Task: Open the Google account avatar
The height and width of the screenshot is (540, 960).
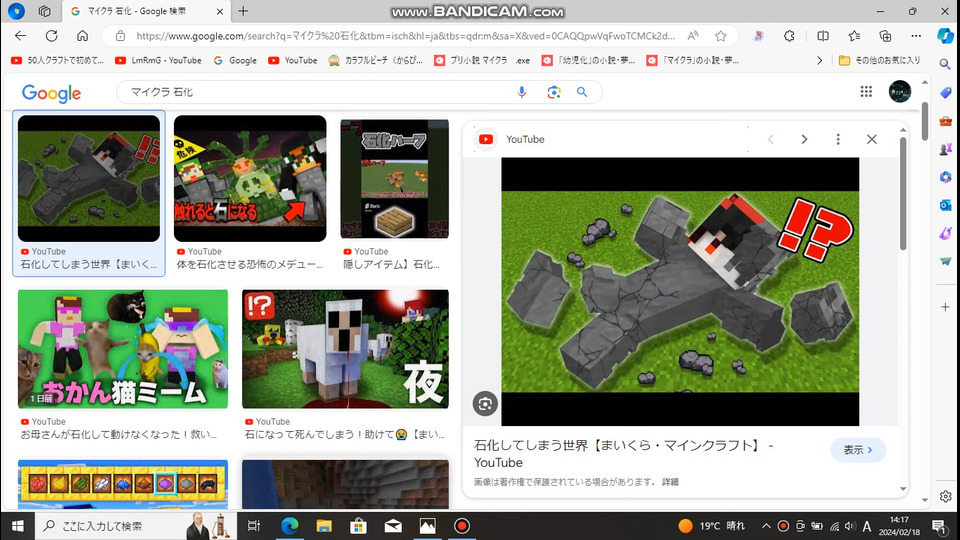Action: (899, 91)
